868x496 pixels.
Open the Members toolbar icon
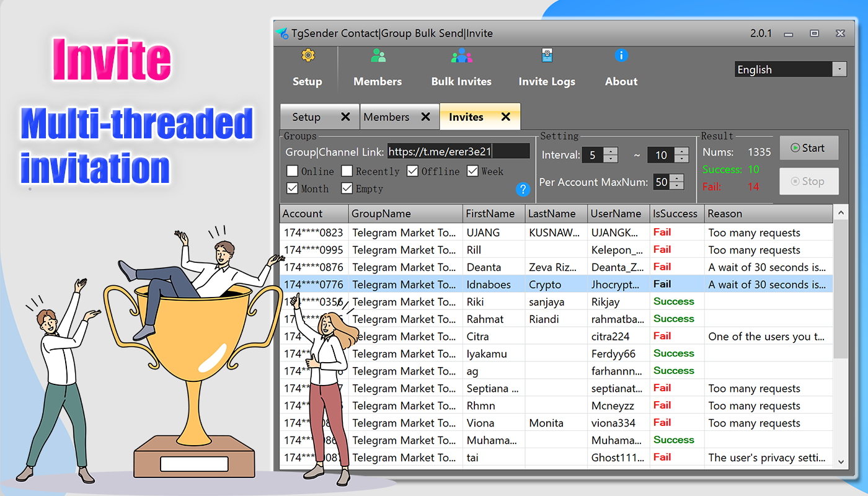[x=378, y=56]
